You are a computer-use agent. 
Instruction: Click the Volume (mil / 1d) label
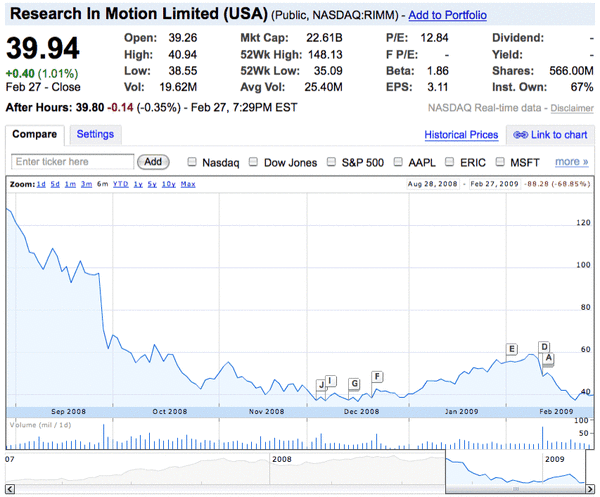[x=40, y=425]
